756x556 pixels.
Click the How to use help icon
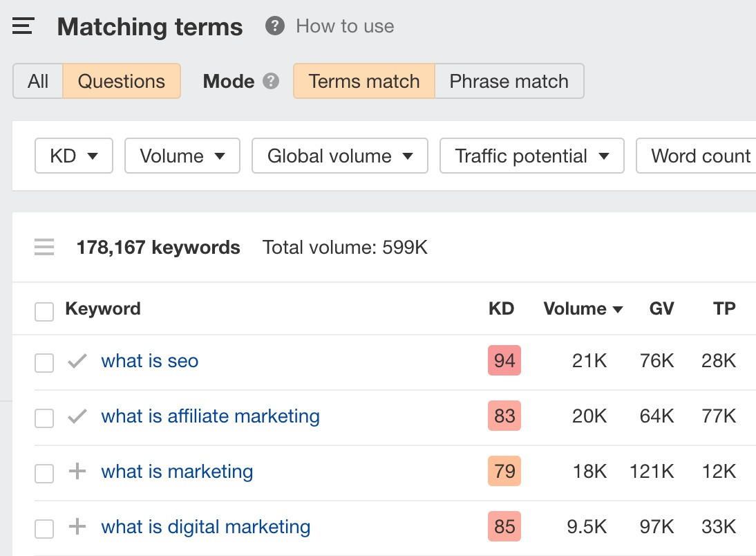click(275, 27)
